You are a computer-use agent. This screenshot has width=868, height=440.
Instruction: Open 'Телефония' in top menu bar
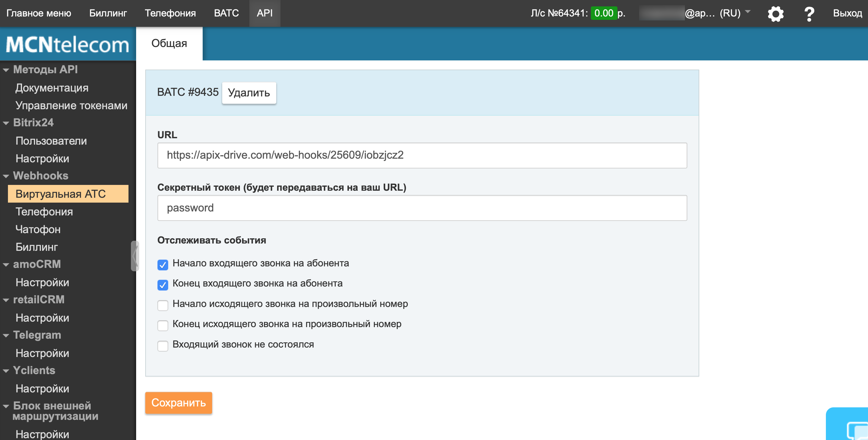coord(170,13)
